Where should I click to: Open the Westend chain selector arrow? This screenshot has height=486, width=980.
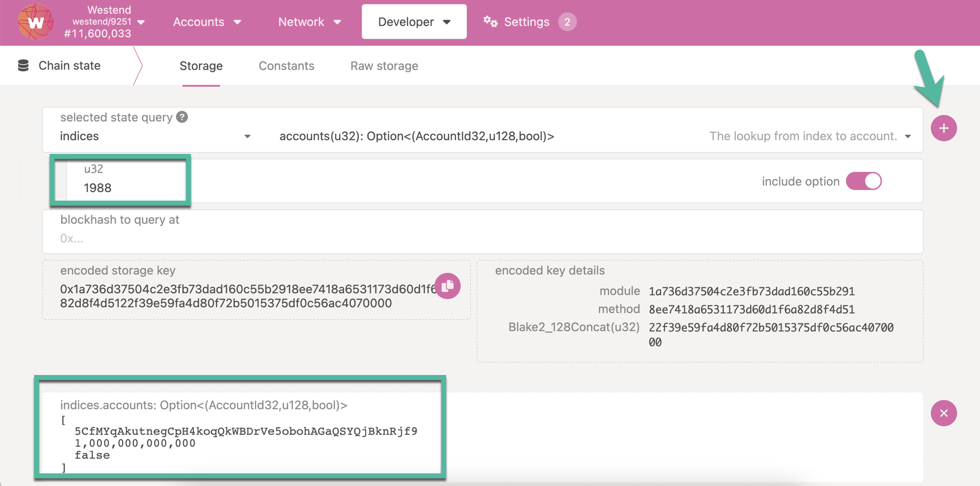(x=141, y=22)
